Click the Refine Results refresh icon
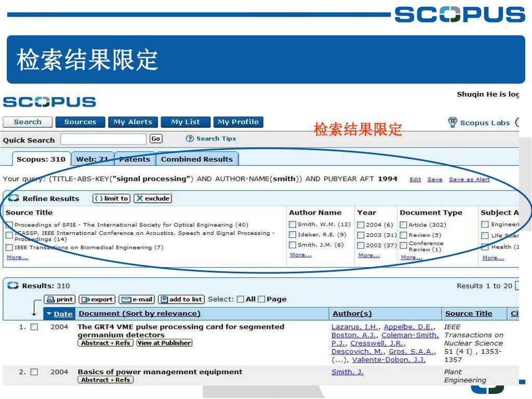 click(13, 198)
